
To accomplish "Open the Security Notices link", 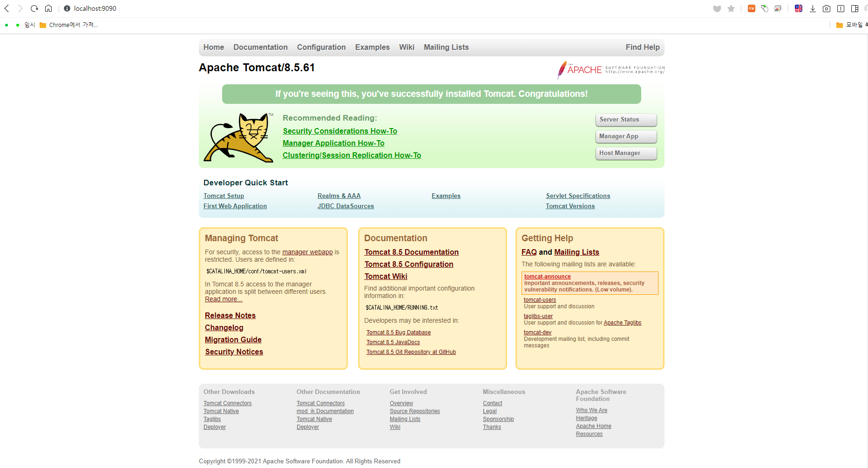I will (x=234, y=352).
